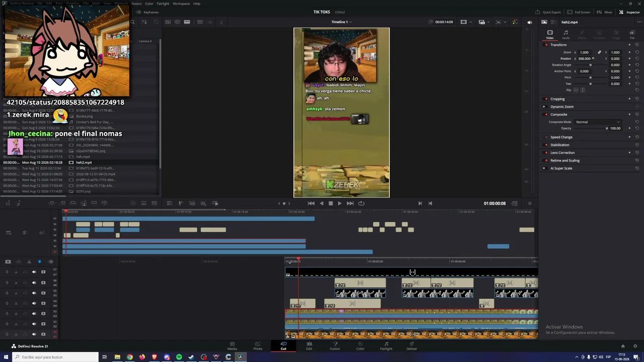Play the timeline in reverse
The width and height of the screenshot is (644, 362).
click(x=321, y=203)
